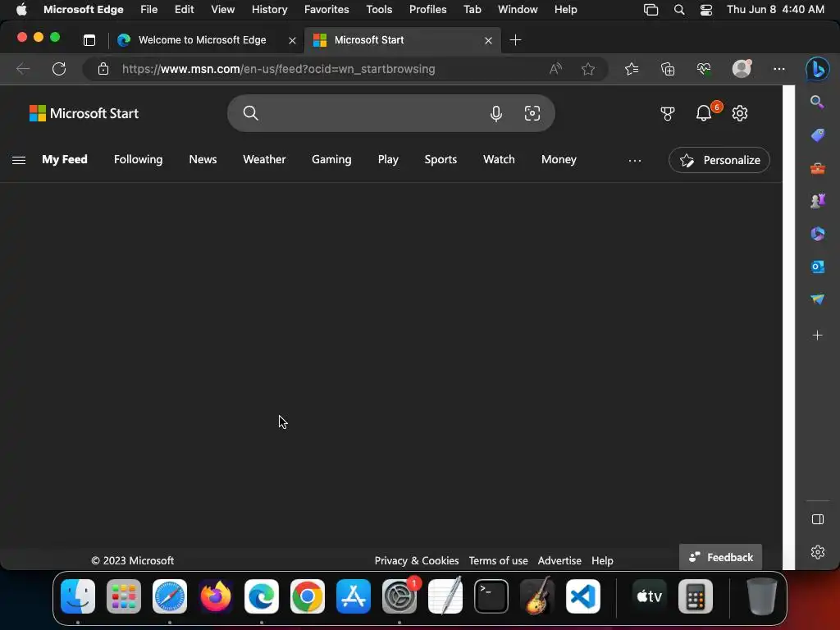Open the Favorites list toolbar icon
Screen dimensions: 840x630
coord(632,69)
